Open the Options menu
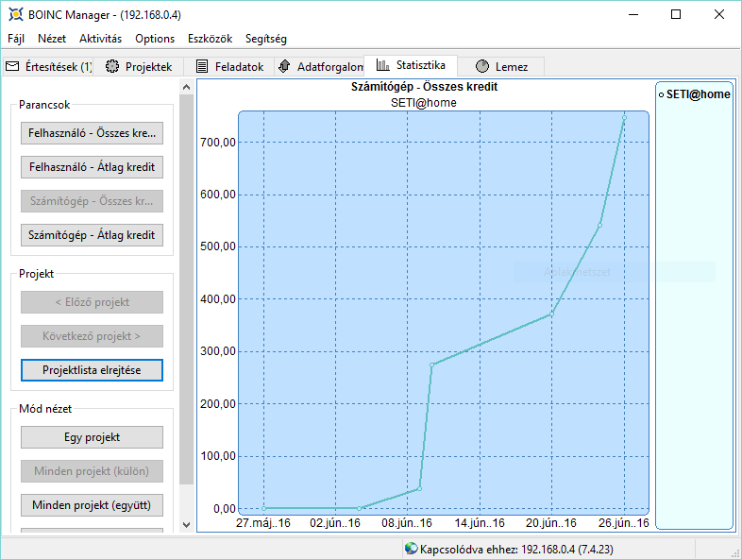Image resolution: width=742 pixels, height=560 pixels. [155, 39]
